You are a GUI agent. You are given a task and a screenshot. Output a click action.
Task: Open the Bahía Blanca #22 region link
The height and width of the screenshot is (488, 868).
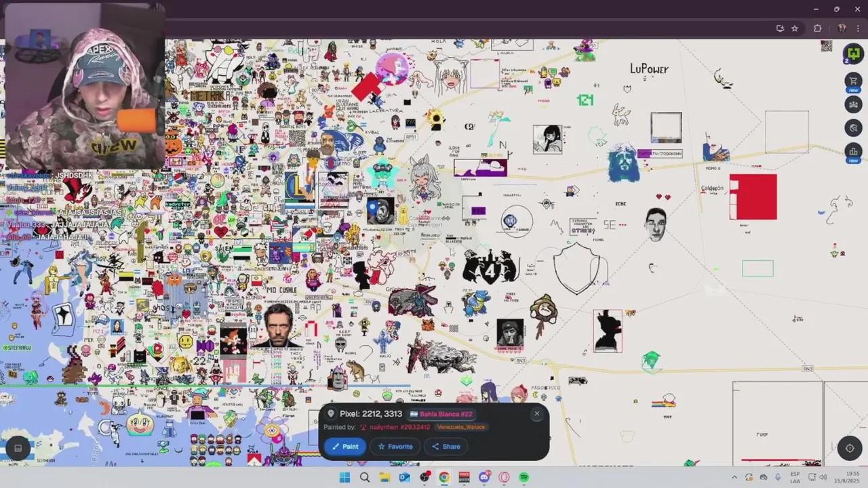(441, 414)
